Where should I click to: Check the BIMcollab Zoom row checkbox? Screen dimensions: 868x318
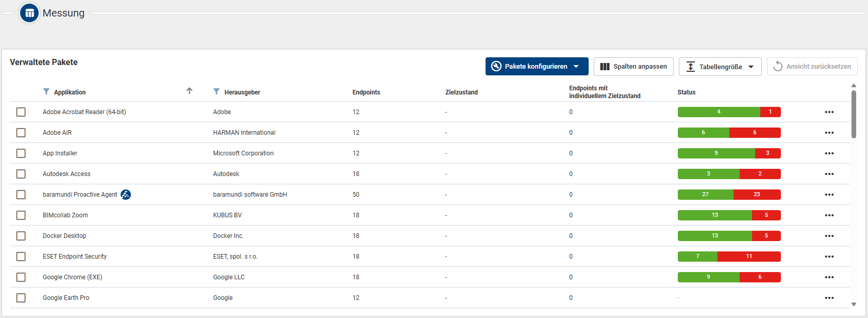[x=21, y=215]
